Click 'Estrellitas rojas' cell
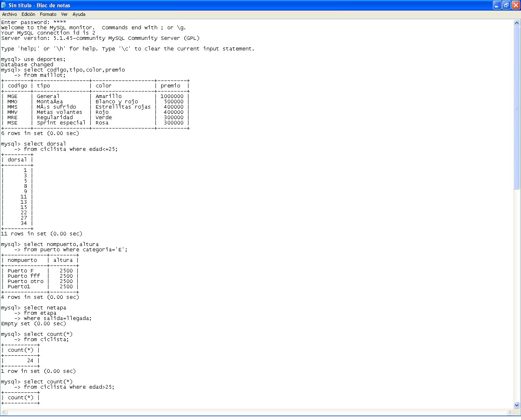521x420 pixels. [x=123, y=107]
